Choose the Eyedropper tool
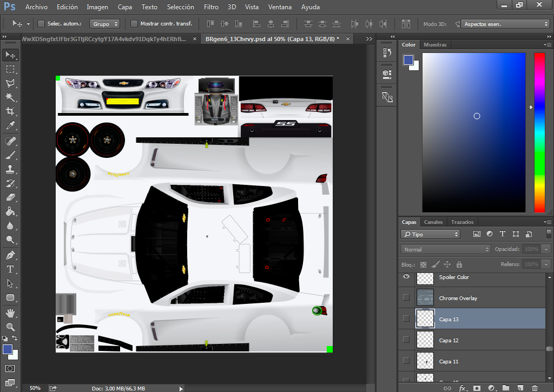554x392 pixels. click(10, 125)
